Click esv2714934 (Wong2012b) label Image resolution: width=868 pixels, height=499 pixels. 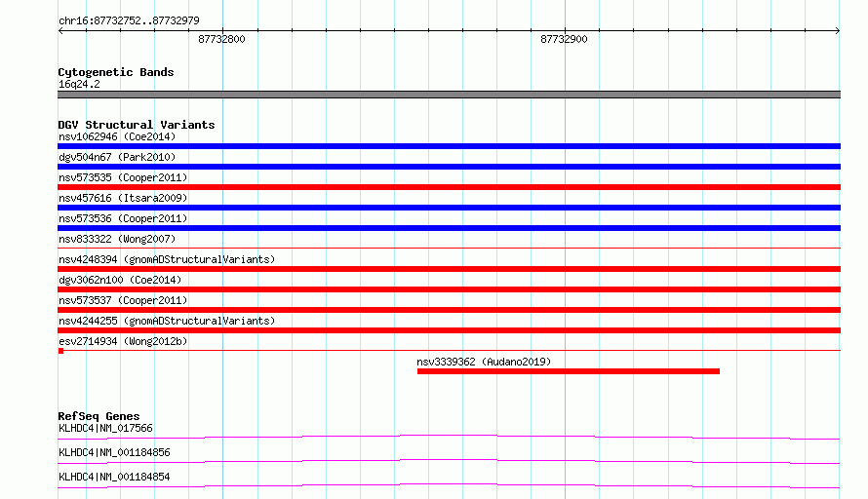click(123, 341)
